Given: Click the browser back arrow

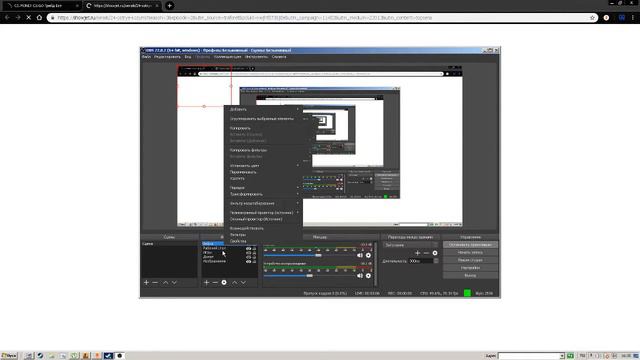Looking at the screenshot, I should (7, 18).
